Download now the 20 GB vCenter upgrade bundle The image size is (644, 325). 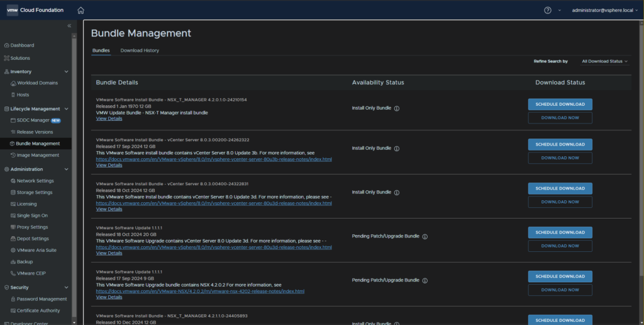point(560,246)
